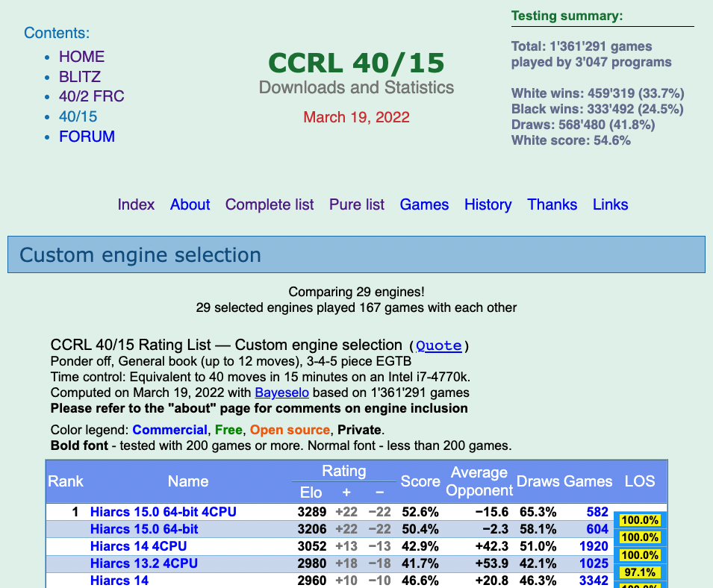Click the 52.6% score value

[420, 512]
